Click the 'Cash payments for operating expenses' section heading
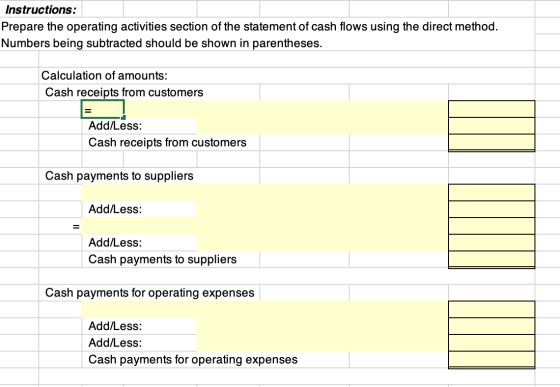The height and width of the screenshot is (387, 560). point(150,293)
